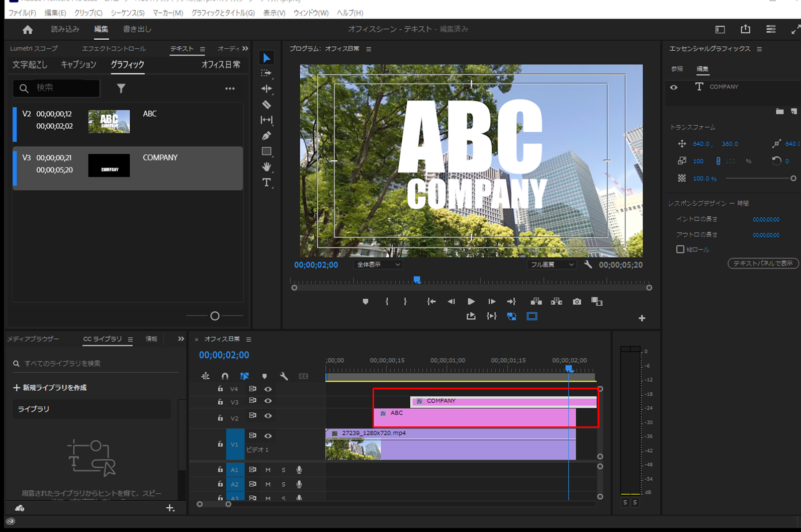The width and height of the screenshot is (801, 532).
Task: Select the Razor tool in the toolbar
Action: [x=266, y=105]
